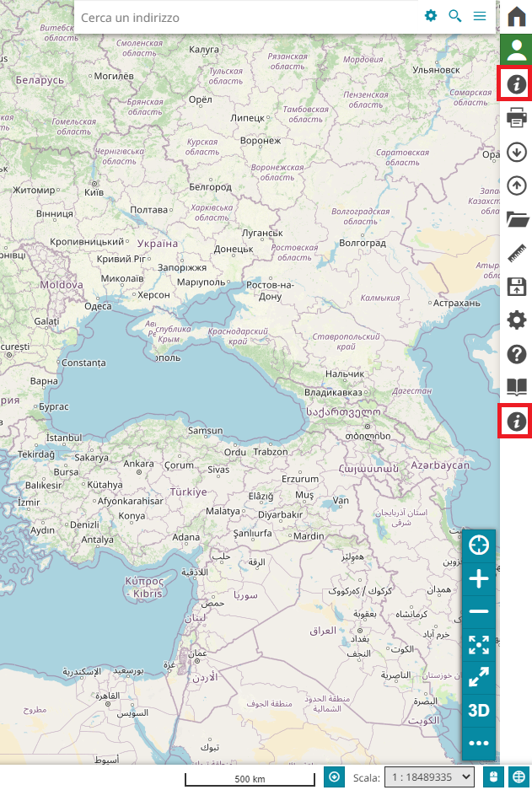Viewport: 532px width, 790px height.
Task: Click the globe projection icon in status bar
Action: point(519,777)
